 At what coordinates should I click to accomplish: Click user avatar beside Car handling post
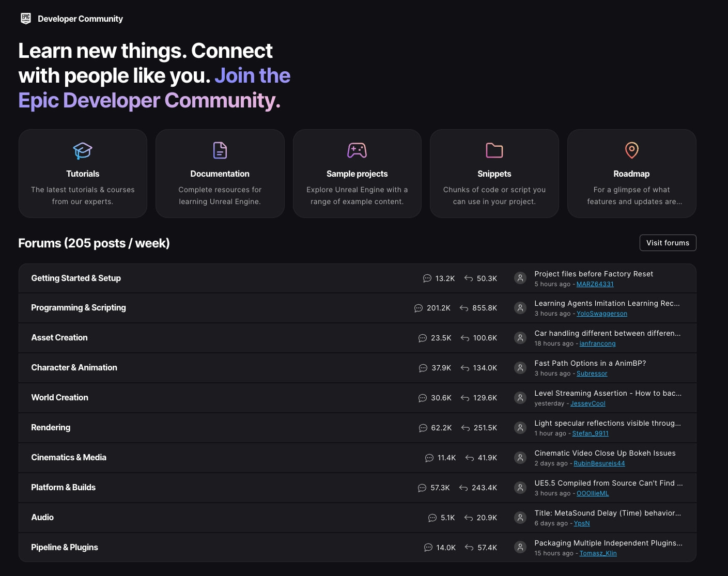point(520,338)
